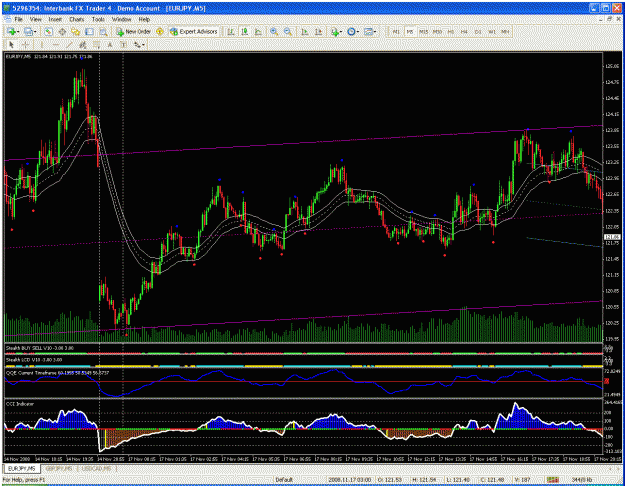Viewport: 625px width, 486px height.
Task: Select the Fibonacci retracement tool
Action: tap(96, 45)
